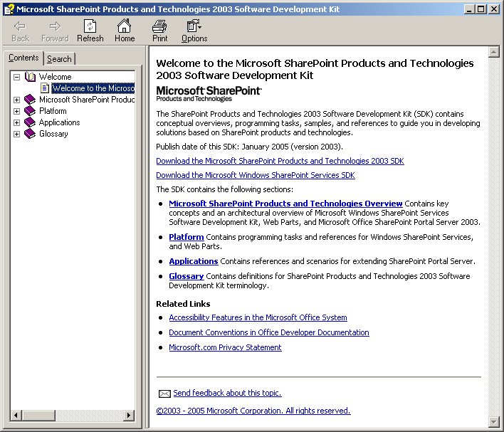Click the up arrow of the content scrollbar

(x=494, y=52)
